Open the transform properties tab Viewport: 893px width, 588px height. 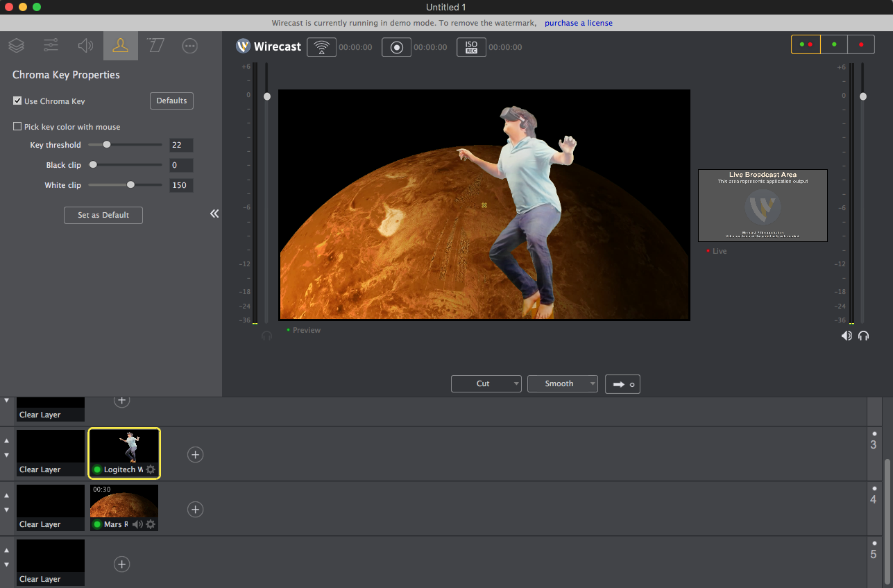[x=155, y=46]
